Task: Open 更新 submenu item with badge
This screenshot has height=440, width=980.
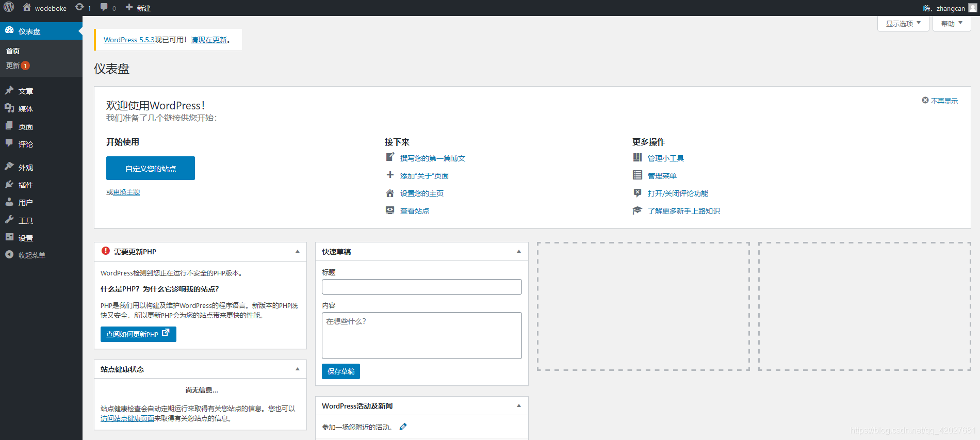Action: (18, 66)
